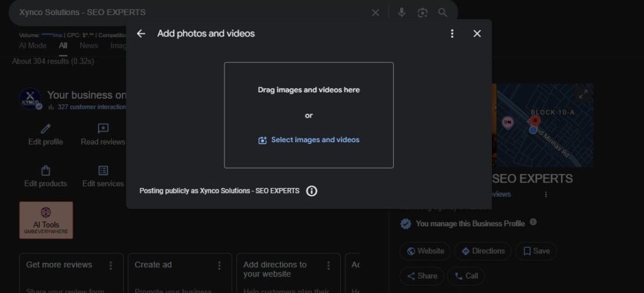The width and height of the screenshot is (644, 293).
Task: Select the All results tab
Action: (x=63, y=45)
